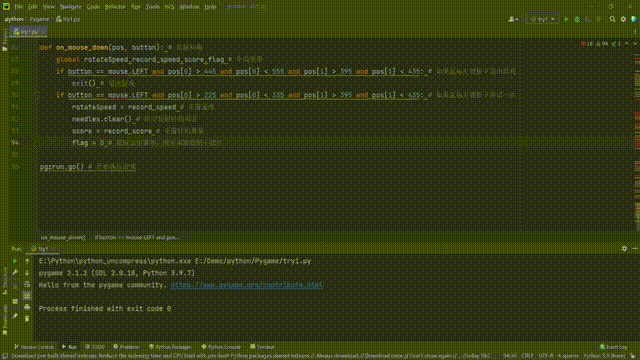Pin the Run tab
Image resolution: width=640 pixels, height=360 pixels.
(x=15, y=316)
